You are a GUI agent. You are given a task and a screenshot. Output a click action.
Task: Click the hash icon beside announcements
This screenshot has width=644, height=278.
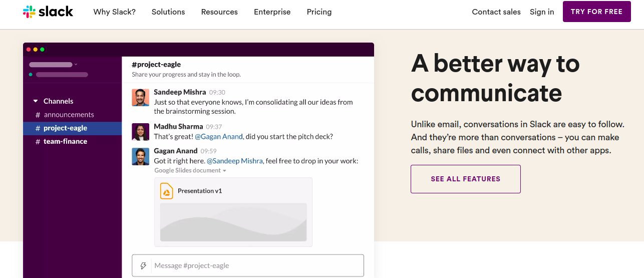click(38, 115)
